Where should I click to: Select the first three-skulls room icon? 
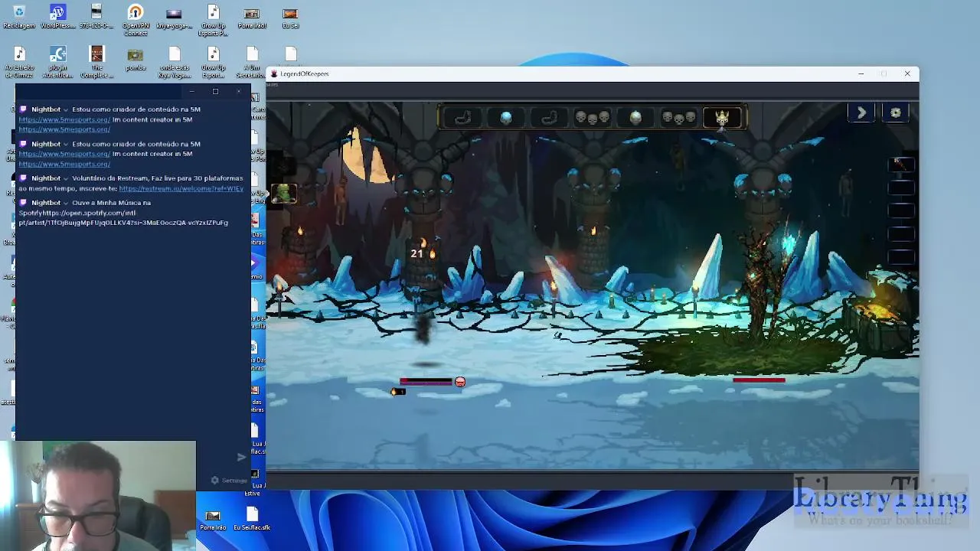pos(592,118)
